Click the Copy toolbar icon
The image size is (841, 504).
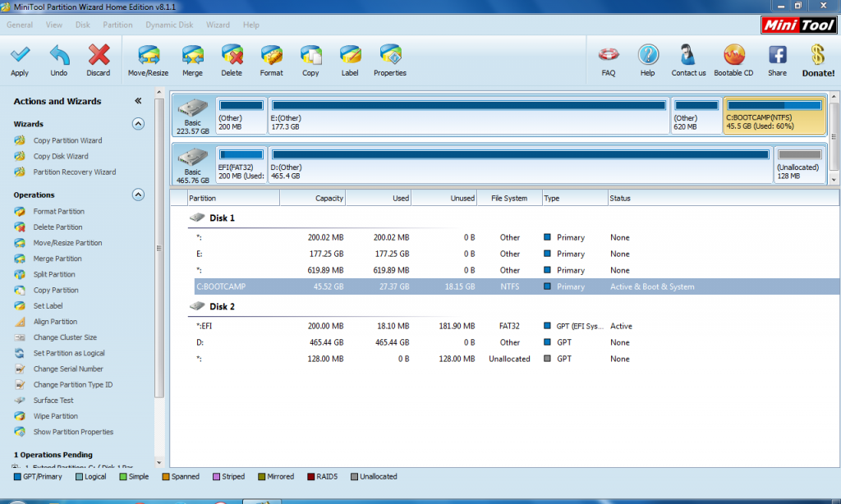click(x=310, y=55)
